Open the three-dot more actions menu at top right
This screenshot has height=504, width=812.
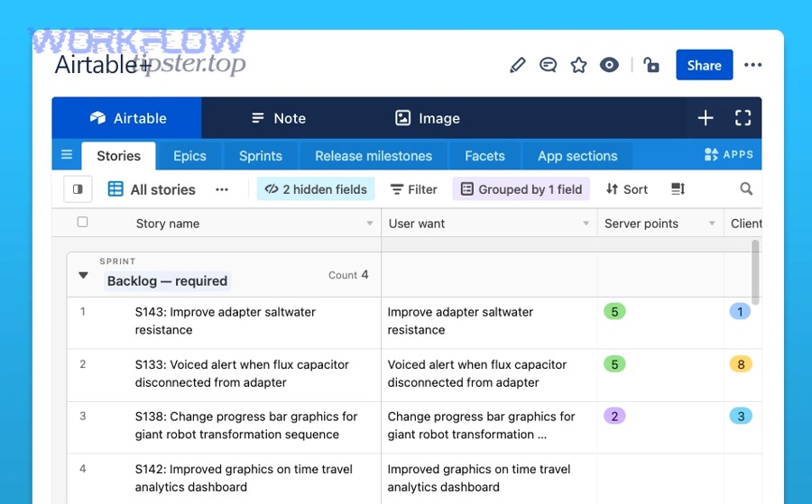pyautogui.click(x=752, y=65)
